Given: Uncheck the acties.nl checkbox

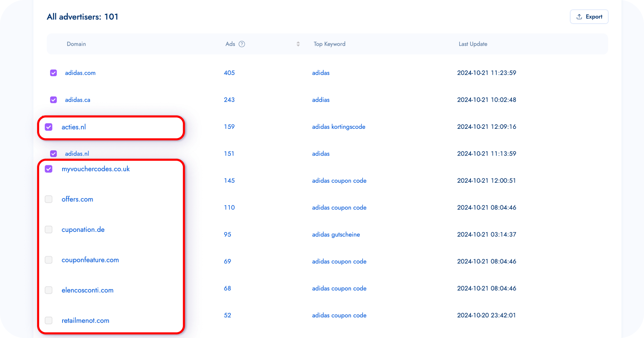Looking at the screenshot, I should (x=49, y=127).
